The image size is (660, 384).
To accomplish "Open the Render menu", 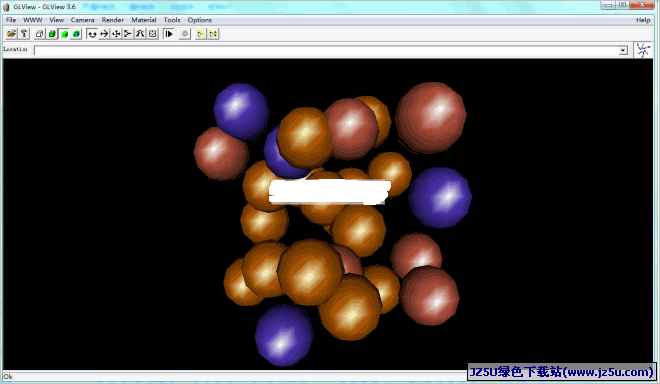I will click(112, 20).
